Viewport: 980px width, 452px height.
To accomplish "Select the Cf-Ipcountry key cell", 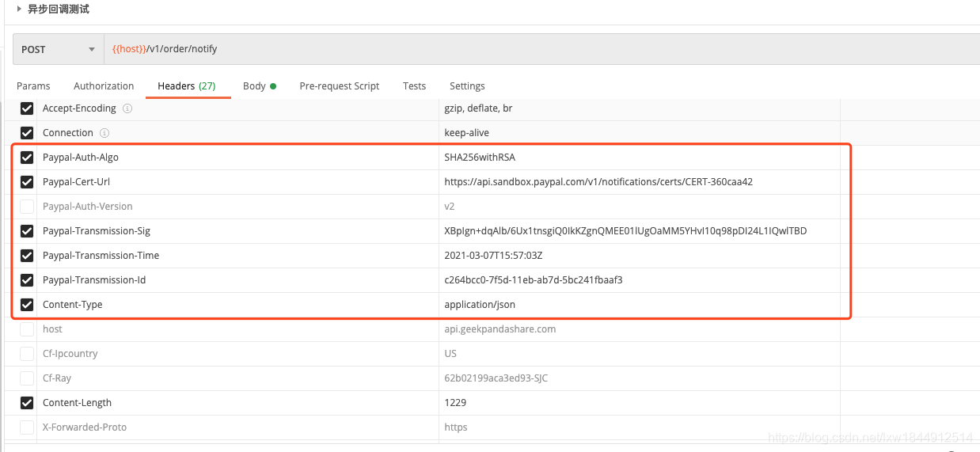I will click(x=237, y=354).
